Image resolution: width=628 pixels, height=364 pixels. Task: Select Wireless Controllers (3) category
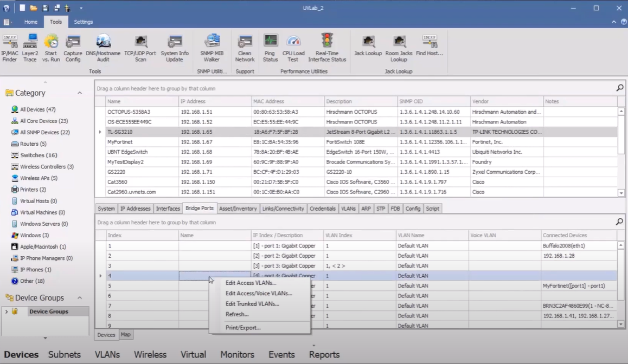tap(47, 166)
